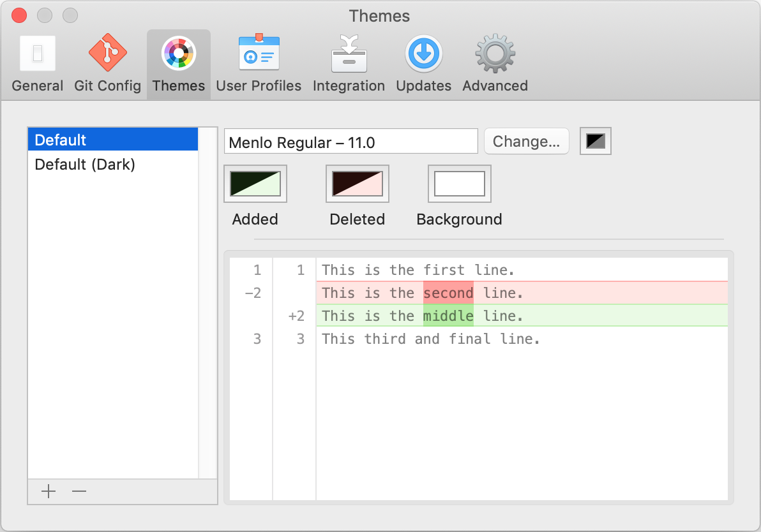Open the User Profiles pane
761x532 pixels.
[x=259, y=64]
